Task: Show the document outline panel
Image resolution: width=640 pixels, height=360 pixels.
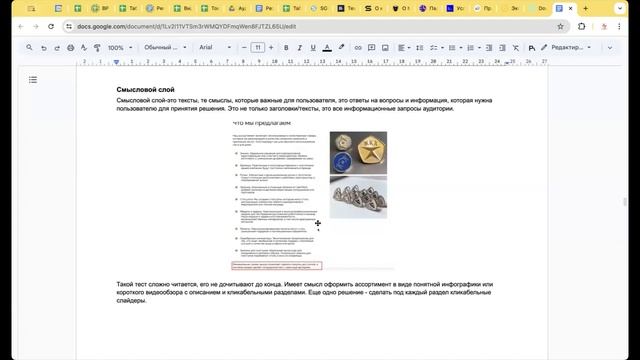Action: click(x=33, y=80)
